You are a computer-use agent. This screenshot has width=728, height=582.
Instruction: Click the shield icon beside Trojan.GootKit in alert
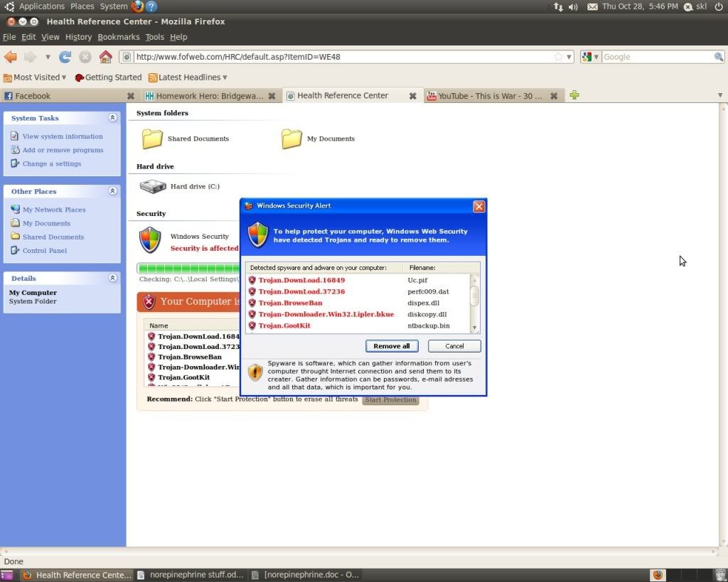pyautogui.click(x=252, y=325)
